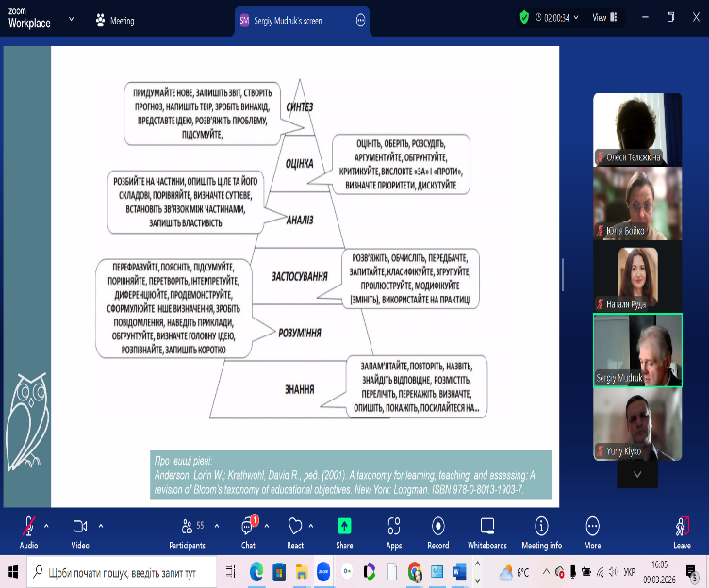
Task: Select Наталя Руда's video thumbnail
Action: pyautogui.click(x=636, y=278)
